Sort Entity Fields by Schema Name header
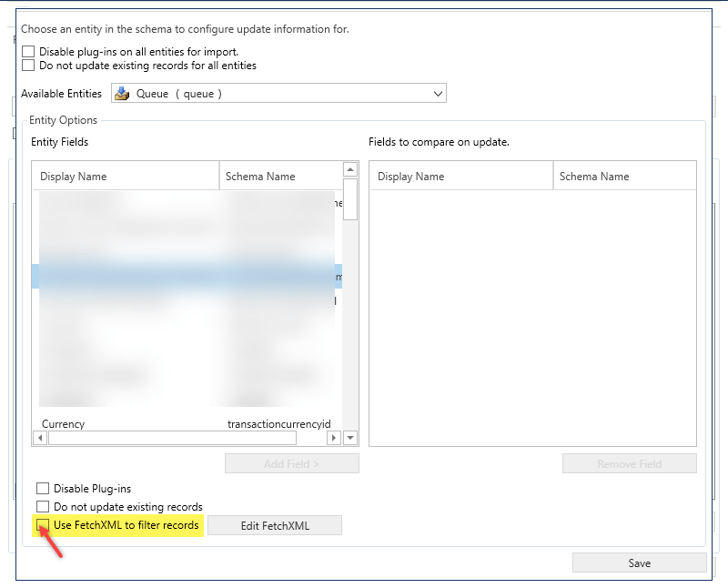Viewport: 728px width, 588px height. (278, 177)
